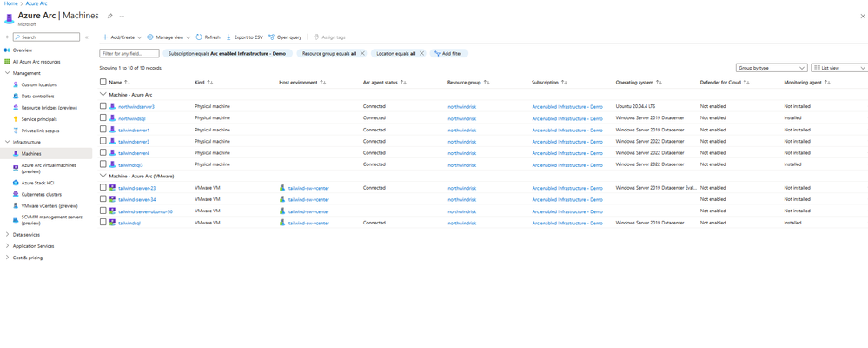Click the subscription filter pill
Viewport: 868px width, 348px height.
pyautogui.click(x=227, y=53)
